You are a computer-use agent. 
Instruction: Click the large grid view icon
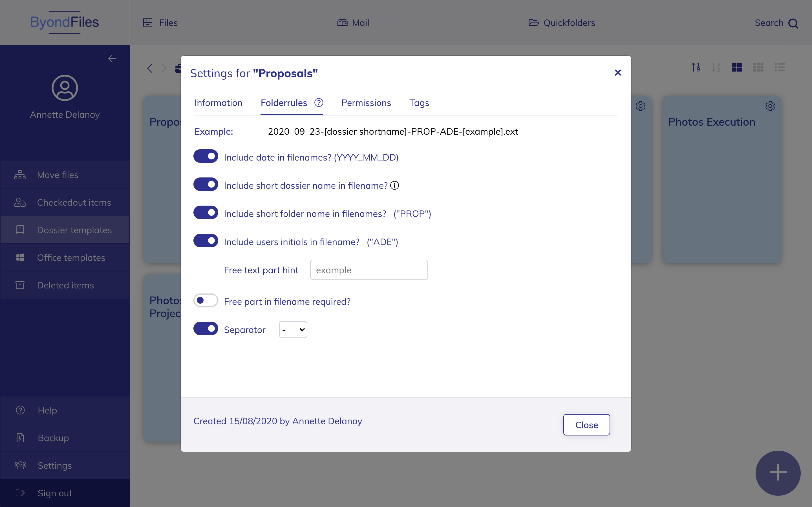click(736, 67)
